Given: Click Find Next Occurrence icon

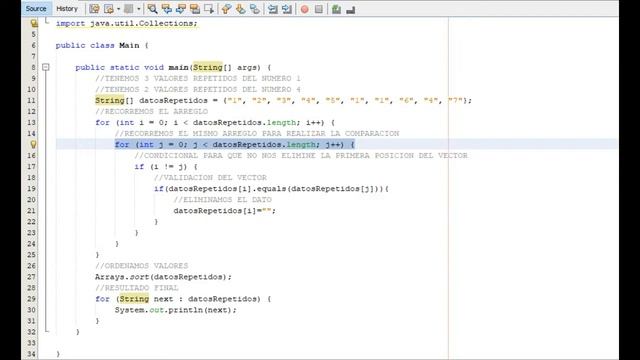Looking at the screenshot, I should coord(181,9).
